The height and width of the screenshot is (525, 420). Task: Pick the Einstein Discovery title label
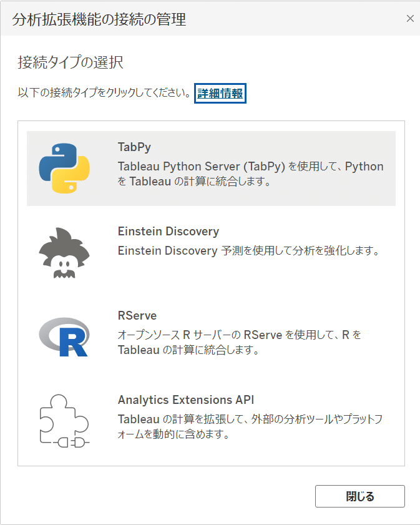(x=168, y=232)
